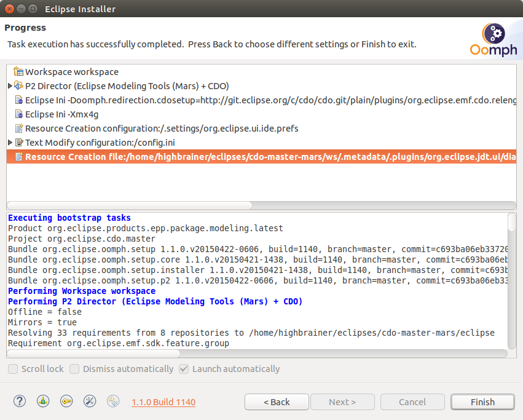523x420 pixels.
Task: Click the Eclipse Ini -Doomph.redirection task icon
Action: click(x=19, y=100)
